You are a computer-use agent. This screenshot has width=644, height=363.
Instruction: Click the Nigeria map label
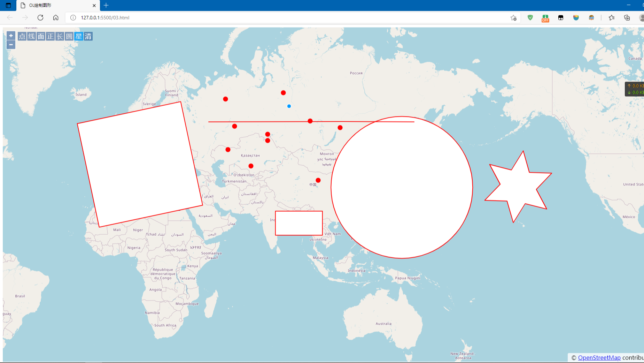tap(134, 248)
